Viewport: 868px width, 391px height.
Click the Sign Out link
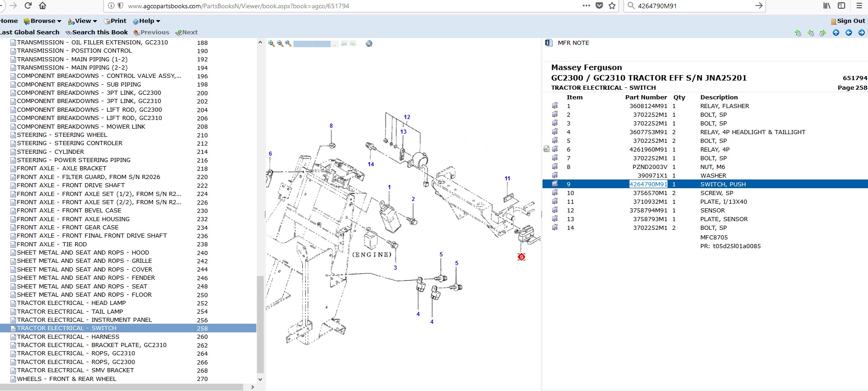coord(851,21)
